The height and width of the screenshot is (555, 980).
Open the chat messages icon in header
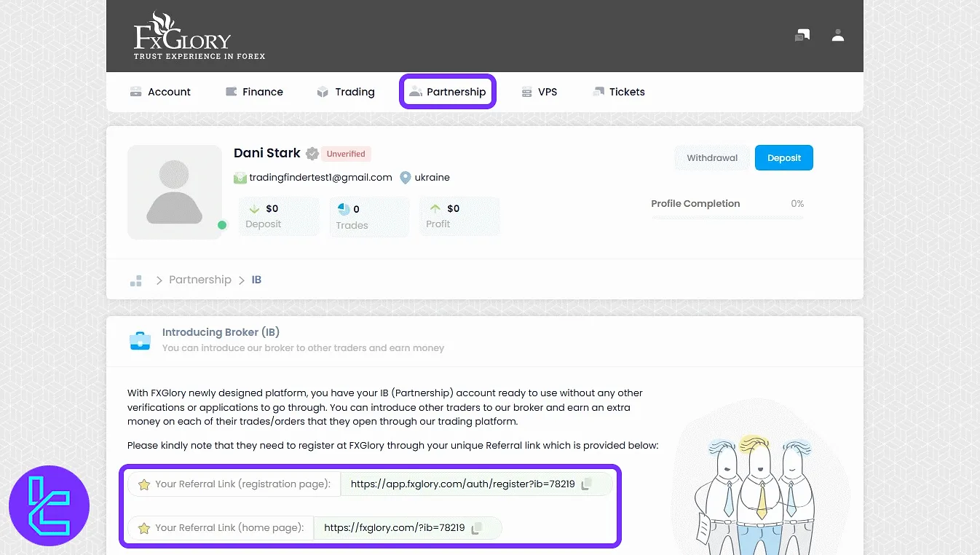click(x=802, y=35)
